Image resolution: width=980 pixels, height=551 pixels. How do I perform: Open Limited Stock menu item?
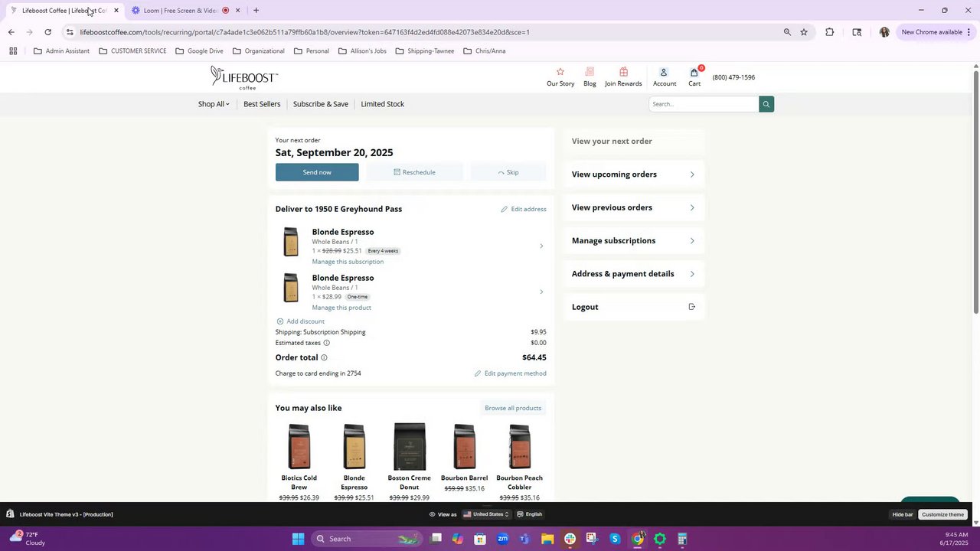382,104
